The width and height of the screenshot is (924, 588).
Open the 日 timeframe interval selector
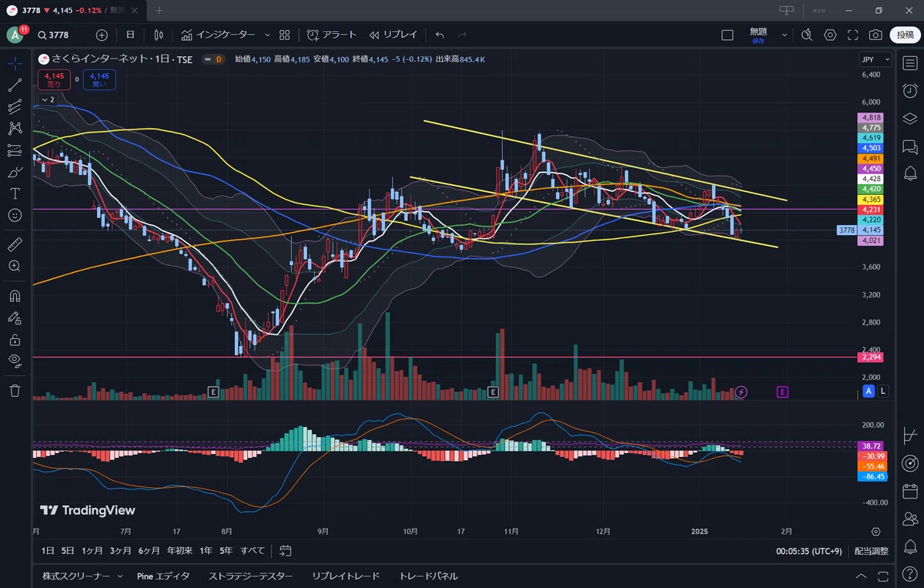pyautogui.click(x=130, y=35)
